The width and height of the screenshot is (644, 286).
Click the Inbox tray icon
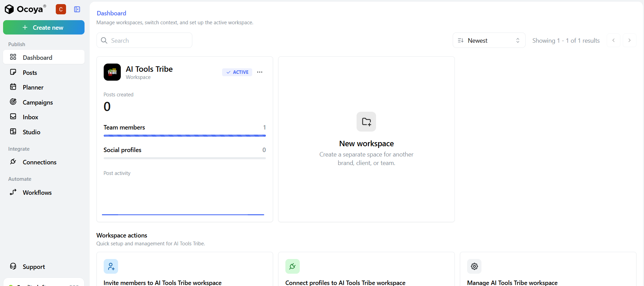pos(13,117)
